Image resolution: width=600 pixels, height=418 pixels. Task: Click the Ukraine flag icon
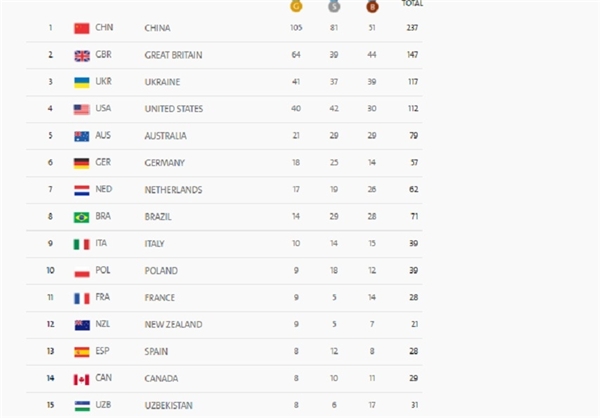coord(82,83)
